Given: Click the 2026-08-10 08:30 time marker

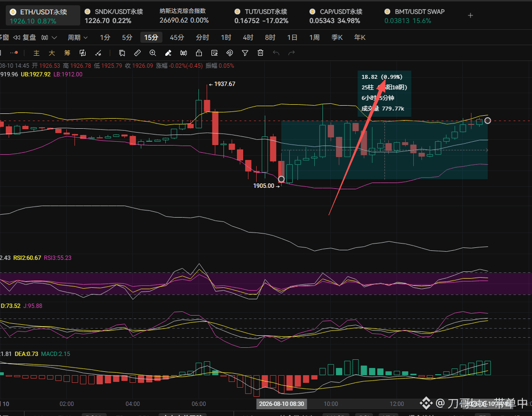Looking at the screenshot, I should 282,404.
